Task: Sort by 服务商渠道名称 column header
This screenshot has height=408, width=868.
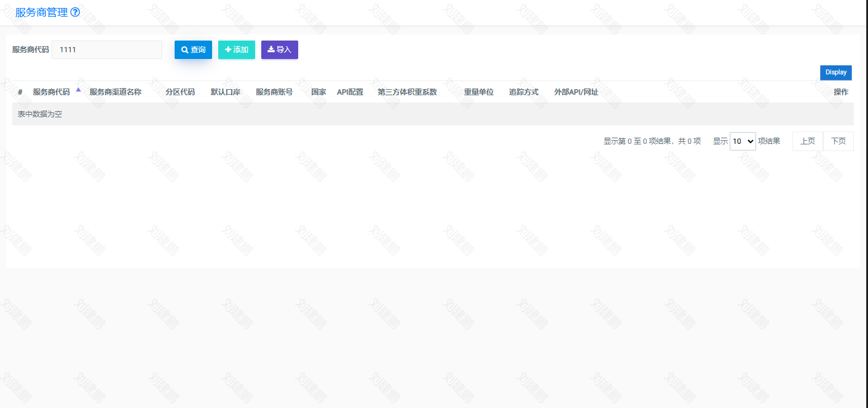Action: [x=116, y=92]
